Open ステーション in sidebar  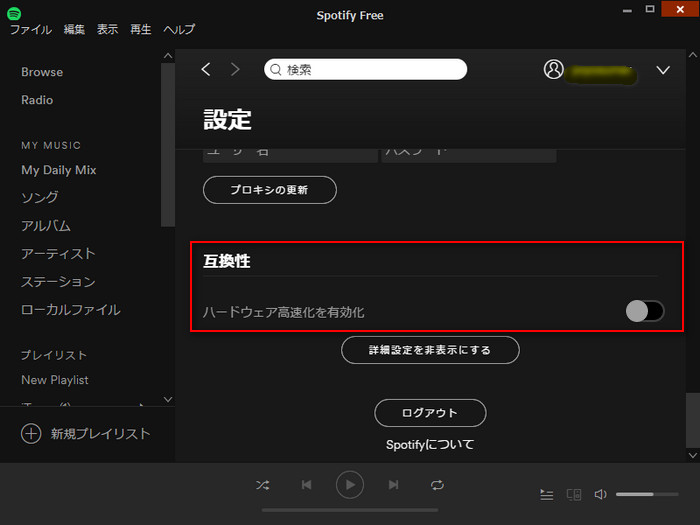coord(58,282)
